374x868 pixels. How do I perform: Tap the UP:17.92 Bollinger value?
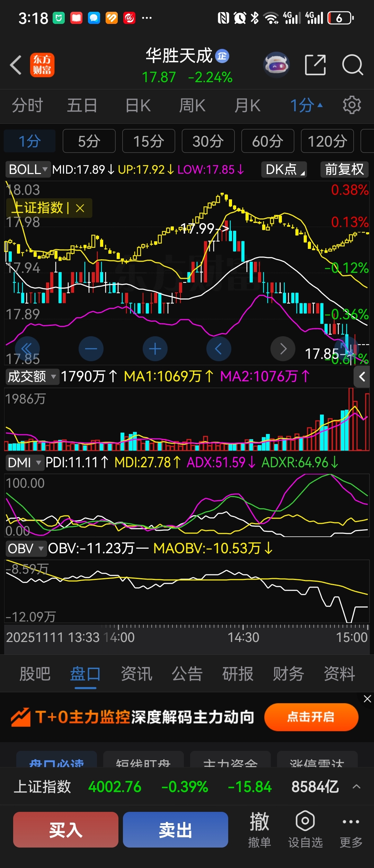[x=145, y=170]
